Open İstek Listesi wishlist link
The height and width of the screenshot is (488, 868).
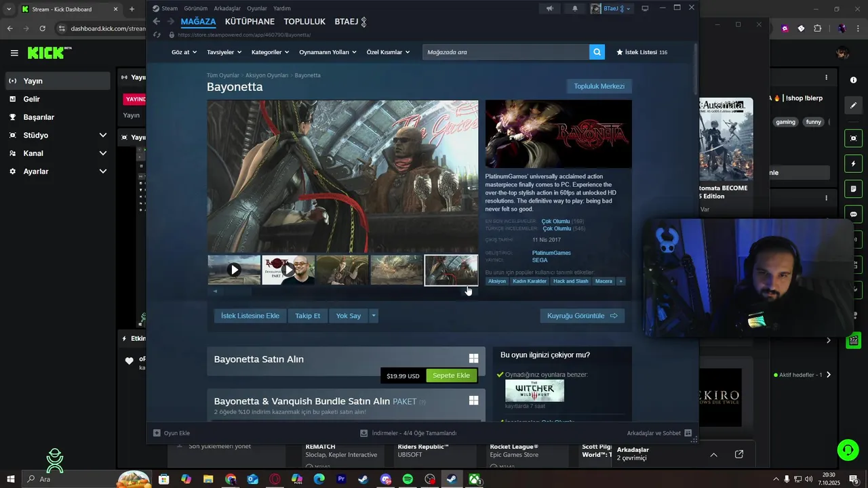[x=642, y=52]
